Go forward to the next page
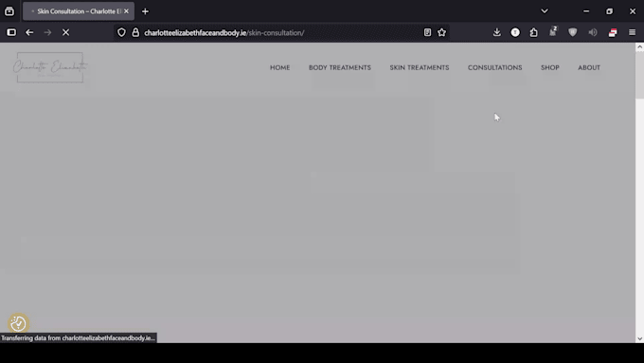Image resolution: width=644 pixels, height=363 pixels. pos(47,32)
